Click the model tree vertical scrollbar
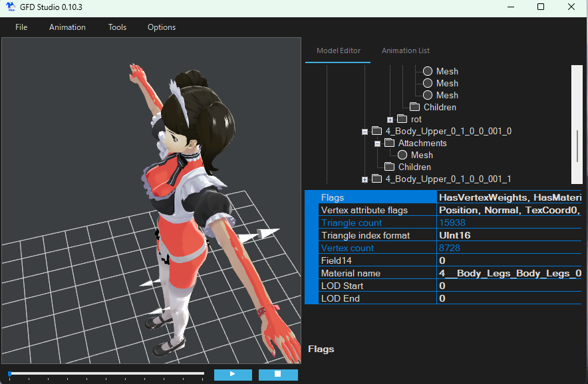Image resolution: width=588 pixels, height=384 pixels. (577, 124)
